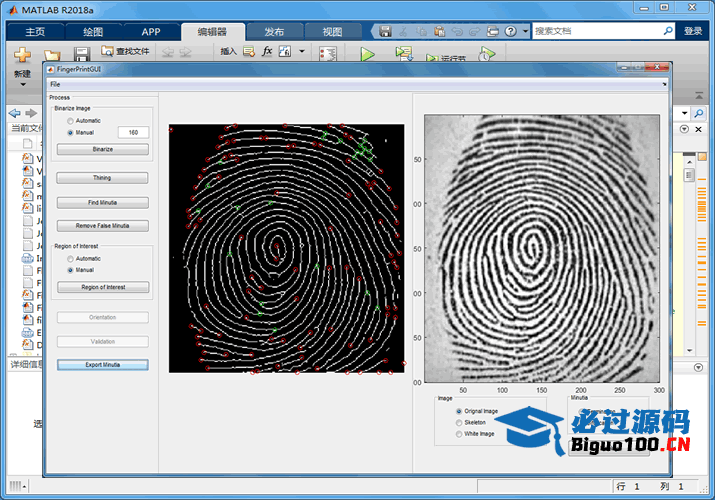Click the Find Minutia button
The height and width of the screenshot is (500, 715).
[x=103, y=202]
